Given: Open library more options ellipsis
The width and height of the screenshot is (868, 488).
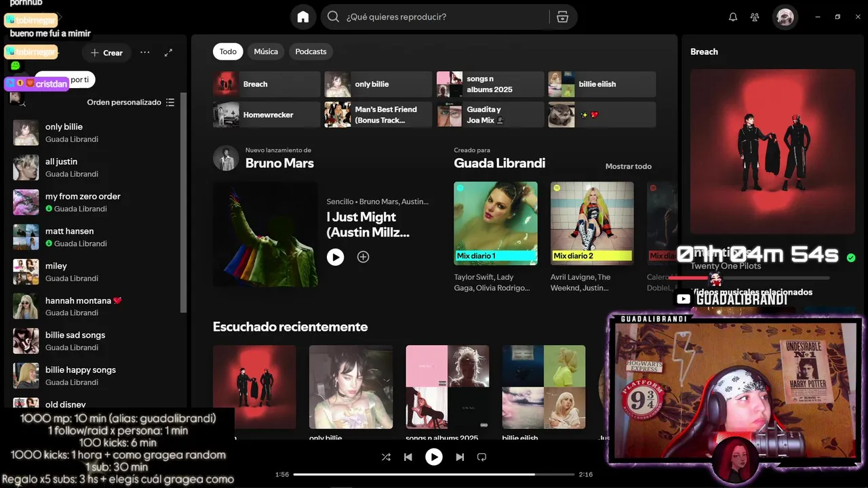Looking at the screenshot, I should 145,52.
